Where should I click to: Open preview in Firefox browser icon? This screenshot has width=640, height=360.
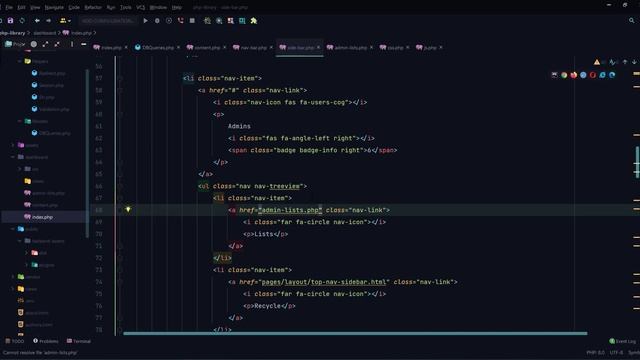coord(574,75)
